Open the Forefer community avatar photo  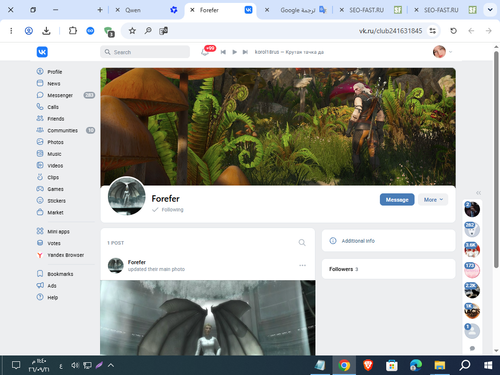[127, 196]
